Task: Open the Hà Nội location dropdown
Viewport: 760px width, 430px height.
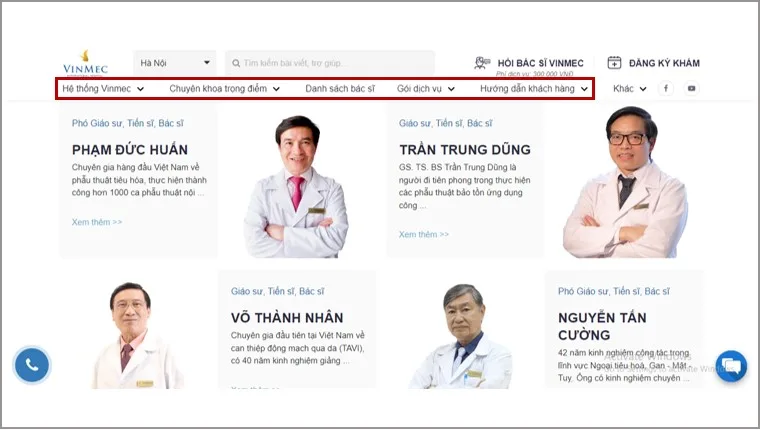Action: coord(175,63)
